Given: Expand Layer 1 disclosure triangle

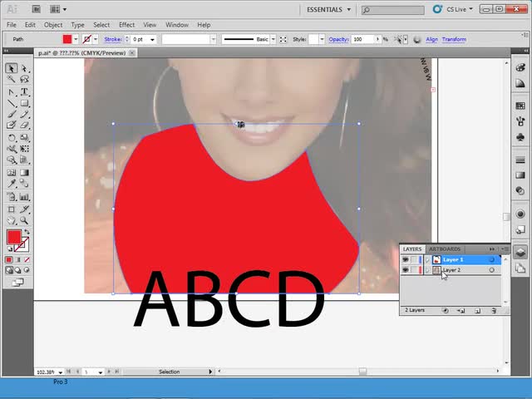Looking at the screenshot, I should (x=427, y=260).
